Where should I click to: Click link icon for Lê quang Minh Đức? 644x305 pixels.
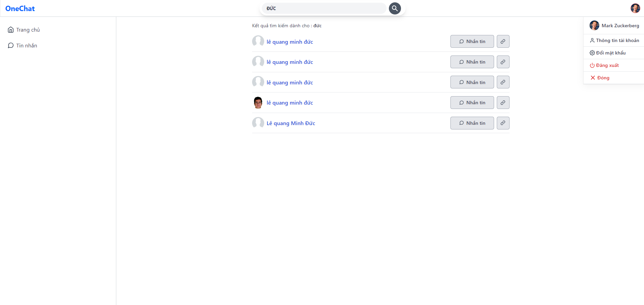pos(503,123)
